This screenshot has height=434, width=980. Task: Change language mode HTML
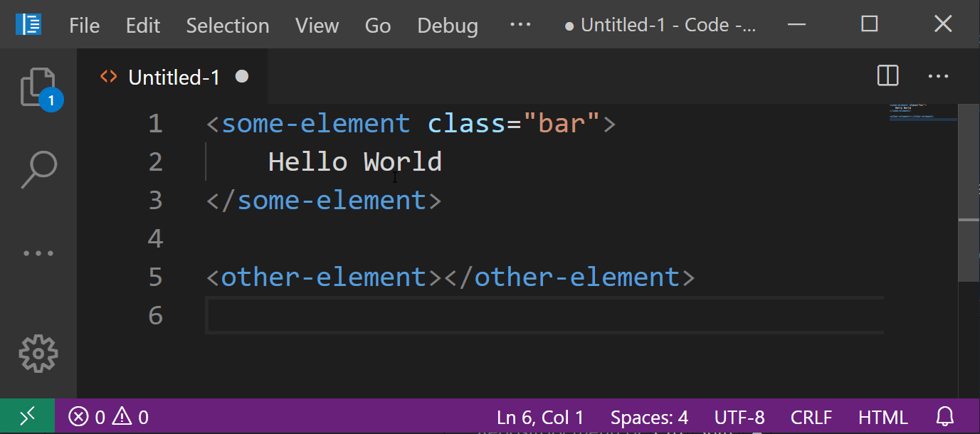click(x=883, y=417)
